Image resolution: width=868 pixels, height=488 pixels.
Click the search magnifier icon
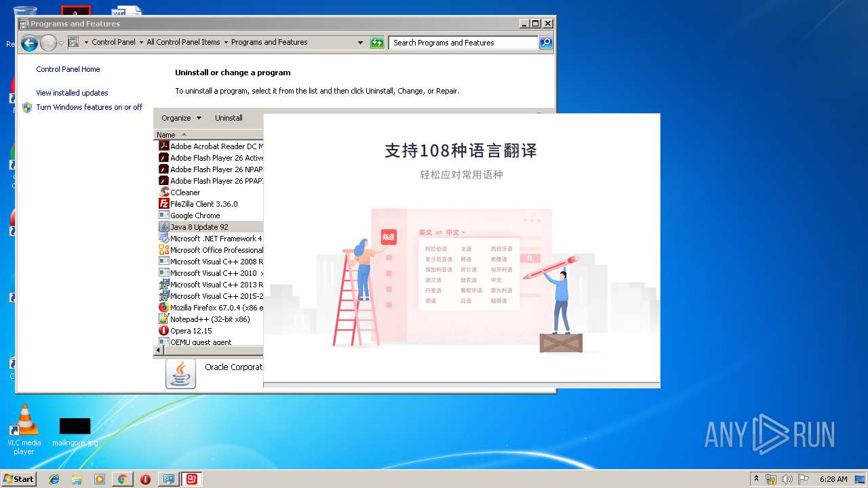tap(545, 43)
